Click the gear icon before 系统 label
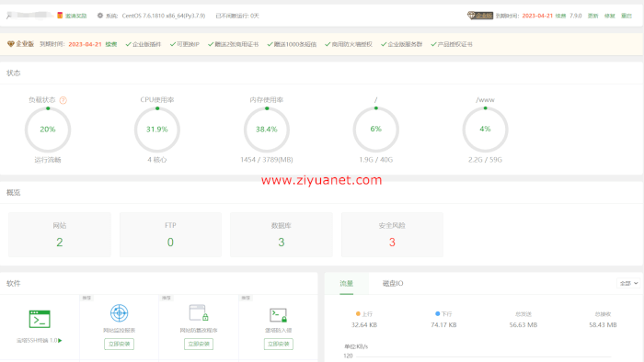Image resolution: width=644 pixels, height=362 pixels. tap(99, 16)
